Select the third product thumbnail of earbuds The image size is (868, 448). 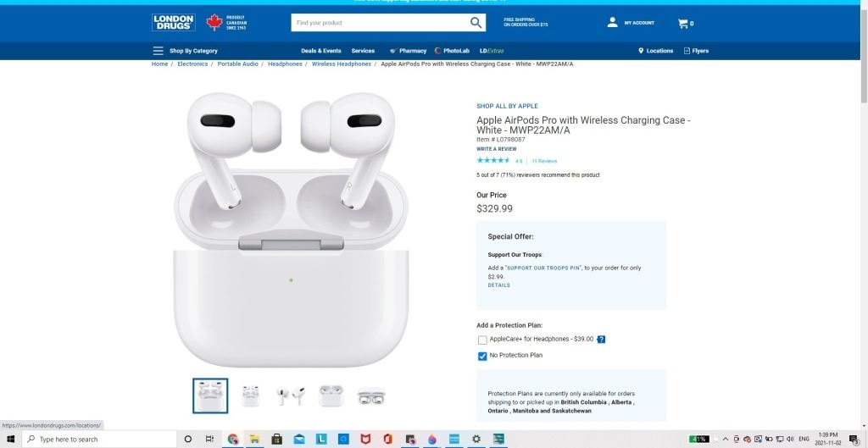[291, 395]
